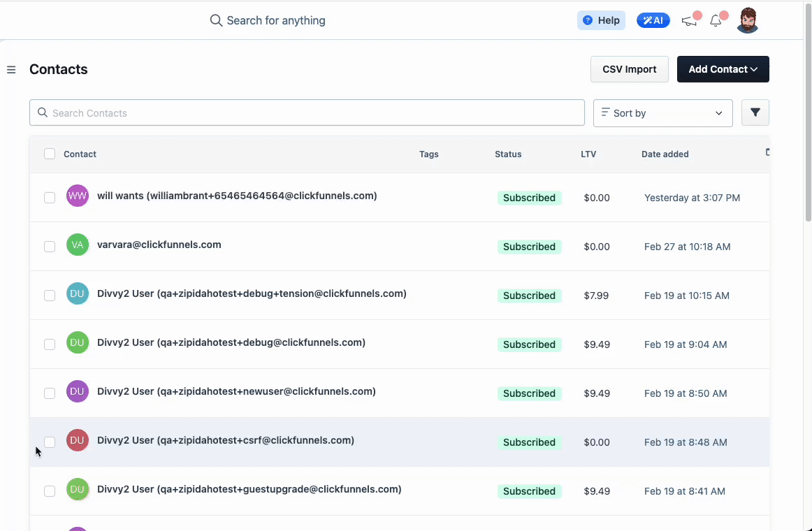This screenshot has width=812, height=531.
Task: Click the WW avatar for will wants
Action: tap(77, 196)
